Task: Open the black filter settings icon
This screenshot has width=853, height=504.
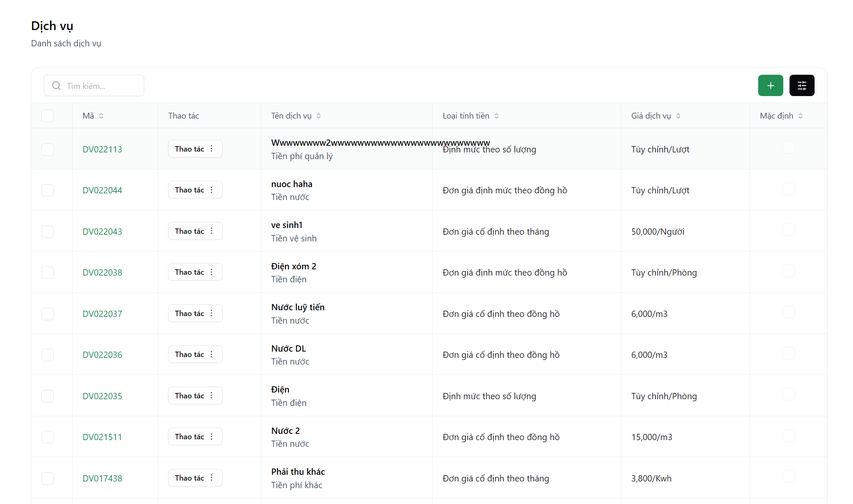Action: (802, 86)
